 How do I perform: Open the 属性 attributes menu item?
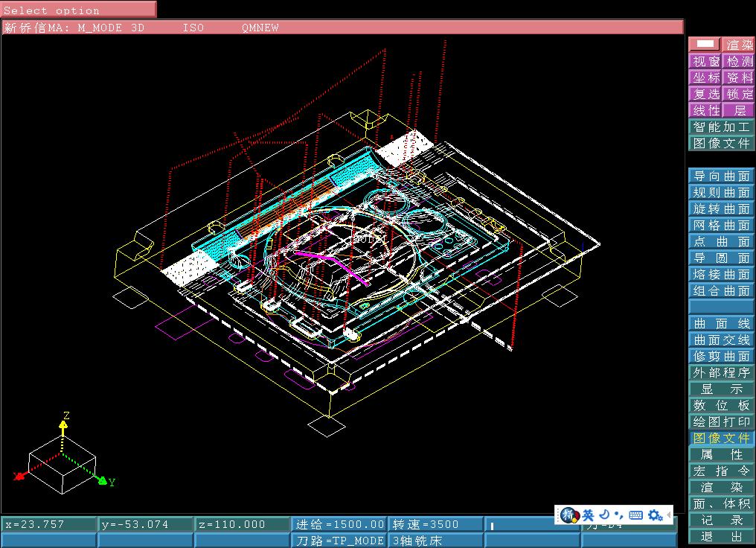coord(721,455)
